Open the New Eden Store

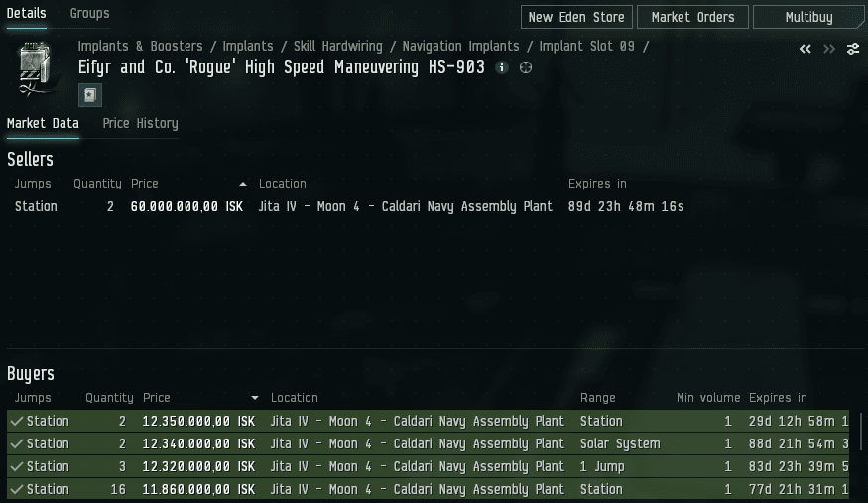[576, 17]
